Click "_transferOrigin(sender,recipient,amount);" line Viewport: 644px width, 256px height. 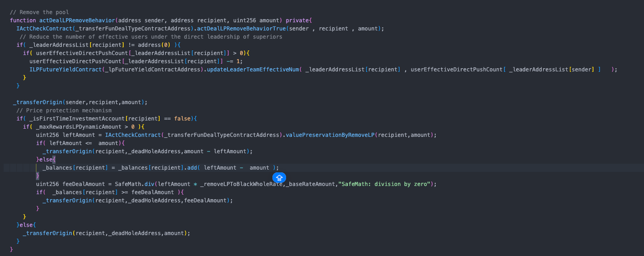click(80, 102)
